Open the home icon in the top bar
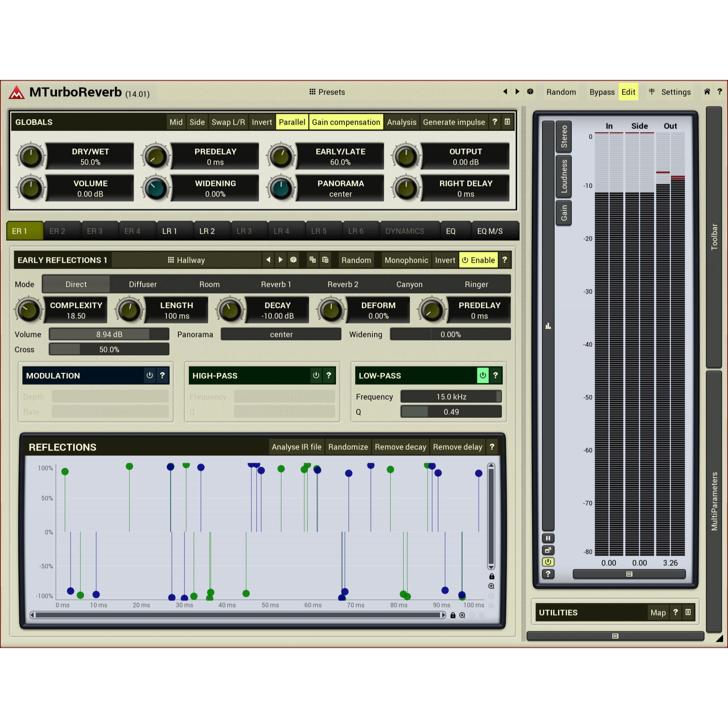Image resolution: width=728 pixels, height=728 pixels. (x=707, y=92)
